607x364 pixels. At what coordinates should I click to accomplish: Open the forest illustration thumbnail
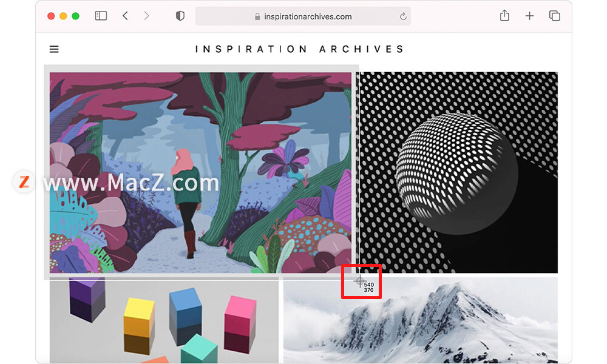pyautogui.click(x=200, y=172)
